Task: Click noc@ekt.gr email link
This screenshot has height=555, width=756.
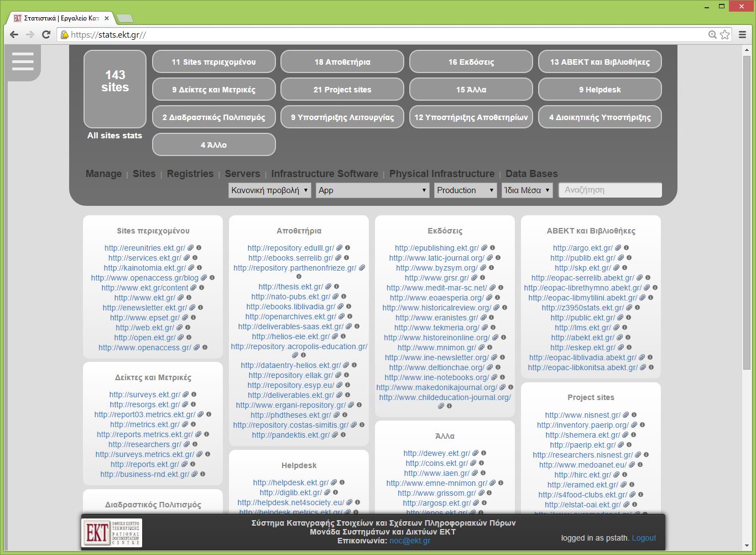Action: [x=410, y=541]
